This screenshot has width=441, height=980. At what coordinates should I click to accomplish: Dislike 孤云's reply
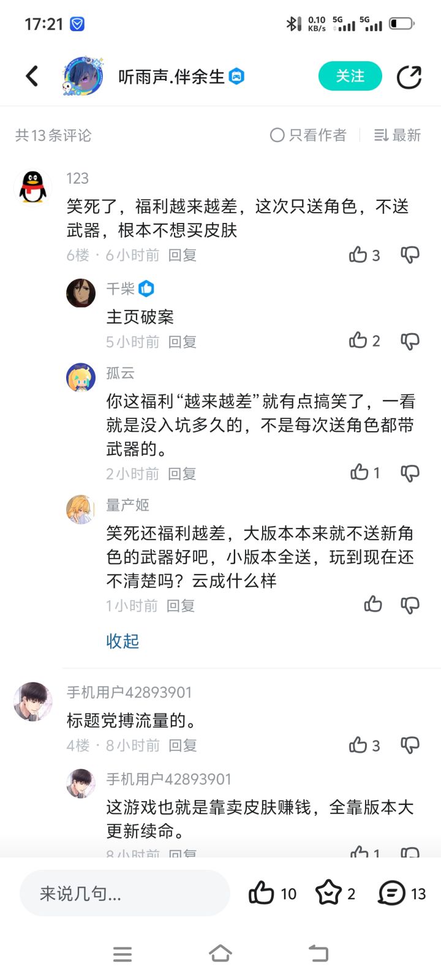(x=410, y=473)
